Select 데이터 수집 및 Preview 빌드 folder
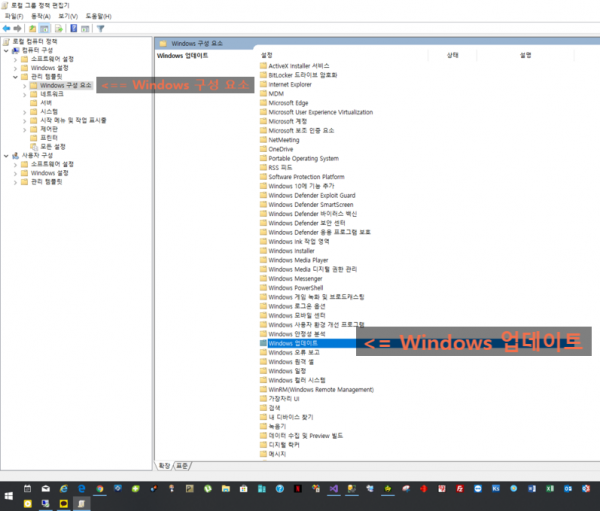This screenshot has height=511, width=600. tap(305, 436)
